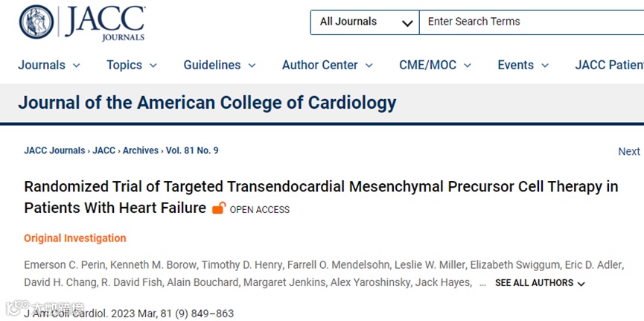
Task: Click the JACC Journals logo
Action: (82, 22)
